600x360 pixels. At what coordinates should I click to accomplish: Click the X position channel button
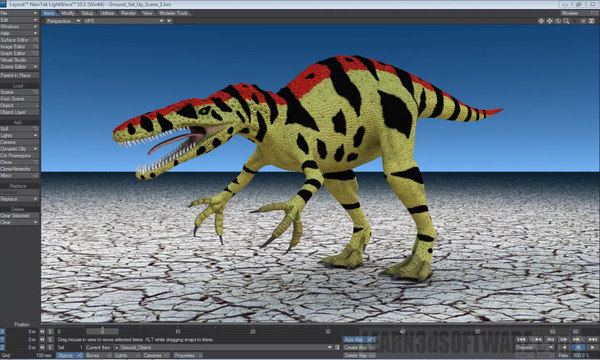[x=3, y=332]
